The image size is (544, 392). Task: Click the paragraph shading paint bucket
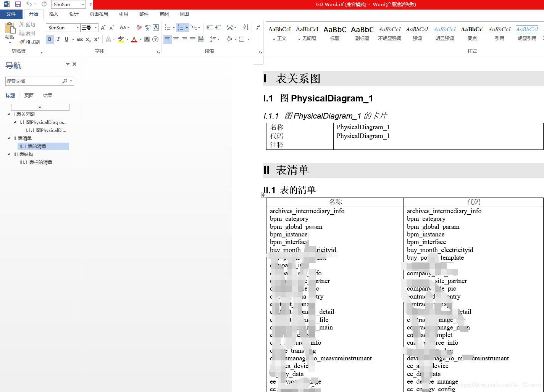229,39
